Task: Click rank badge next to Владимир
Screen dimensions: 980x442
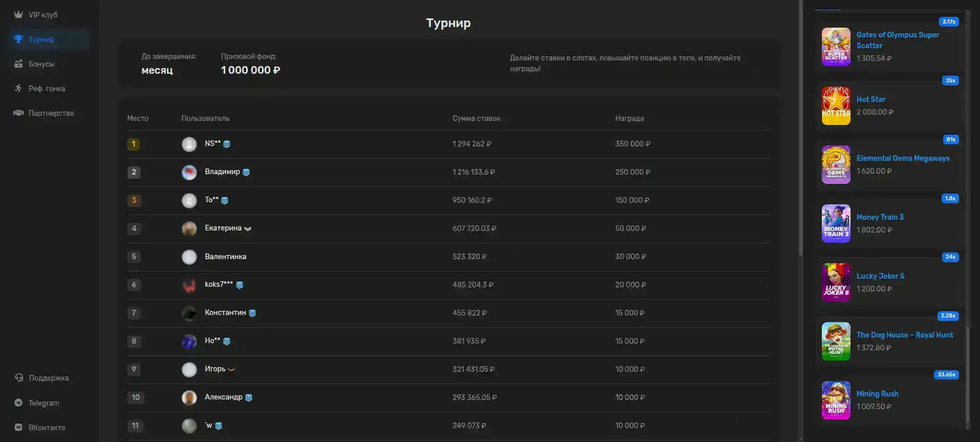Action: (x=246, y=173)
